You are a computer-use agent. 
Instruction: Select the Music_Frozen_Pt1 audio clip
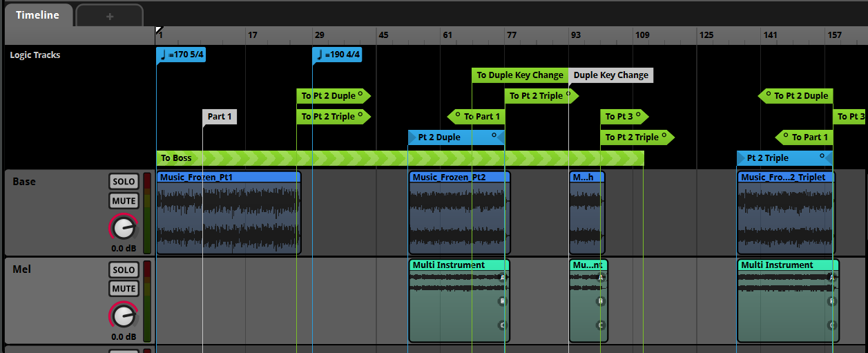pos(229,213)
